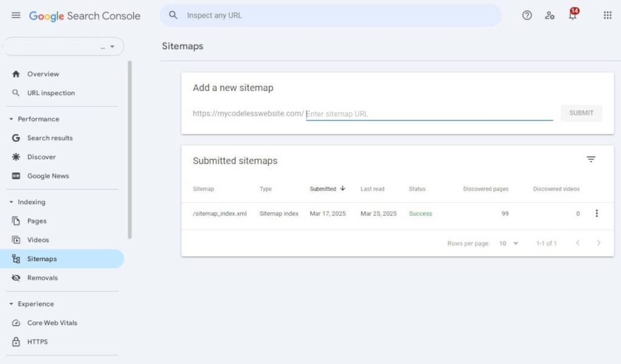Click the SUBMIT button for new sitemap
621x364 pixels.
click(x=581, y=113)
